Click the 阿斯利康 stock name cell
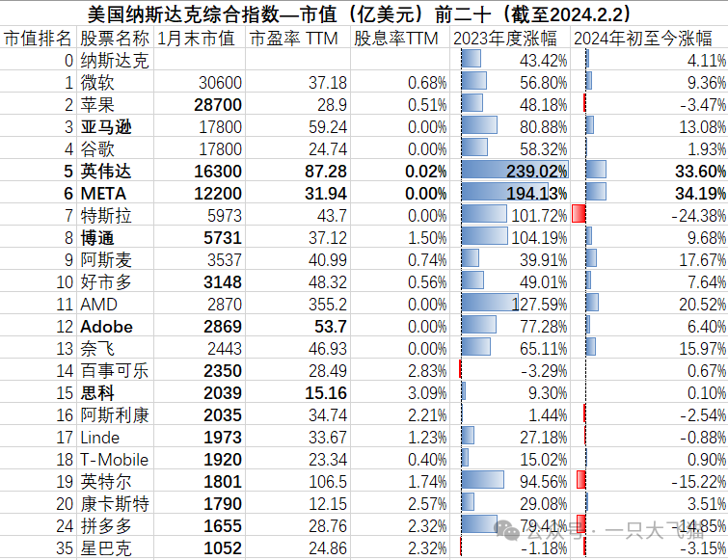The height and width of the screenshot is (560, 728). point(115,415)
